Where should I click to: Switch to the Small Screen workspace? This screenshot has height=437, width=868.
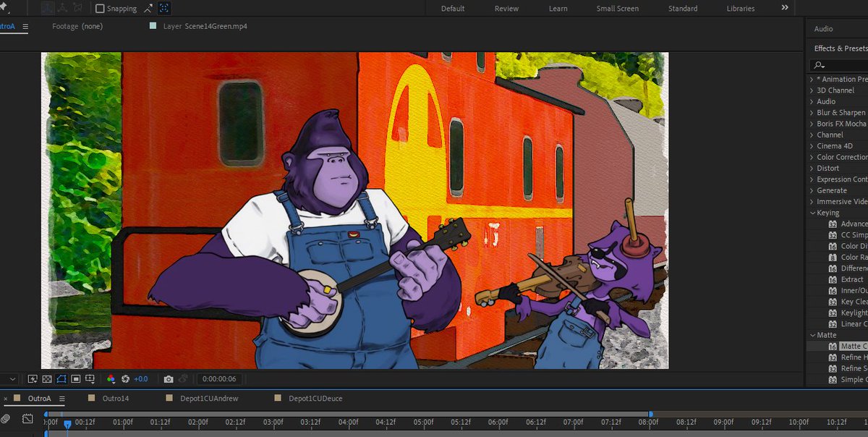pos(617,9)
